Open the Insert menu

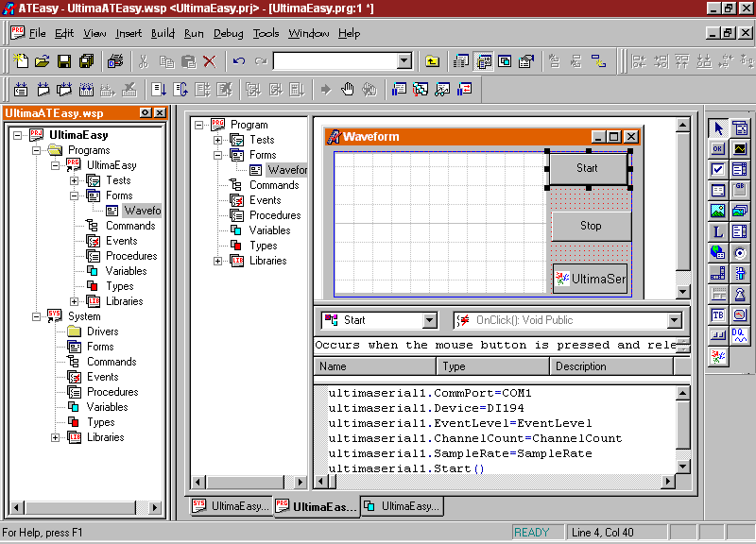coord(129,33)
